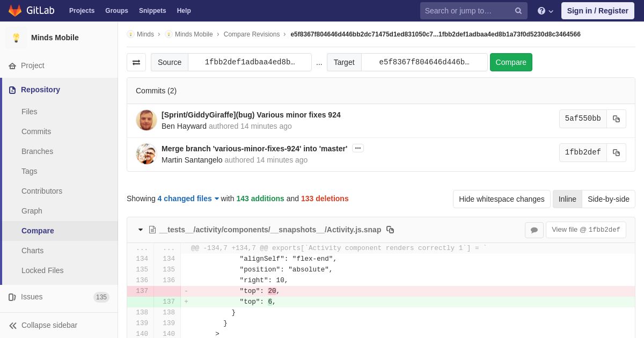Hide whitespace changes in diff

click(x=501, y=199)
